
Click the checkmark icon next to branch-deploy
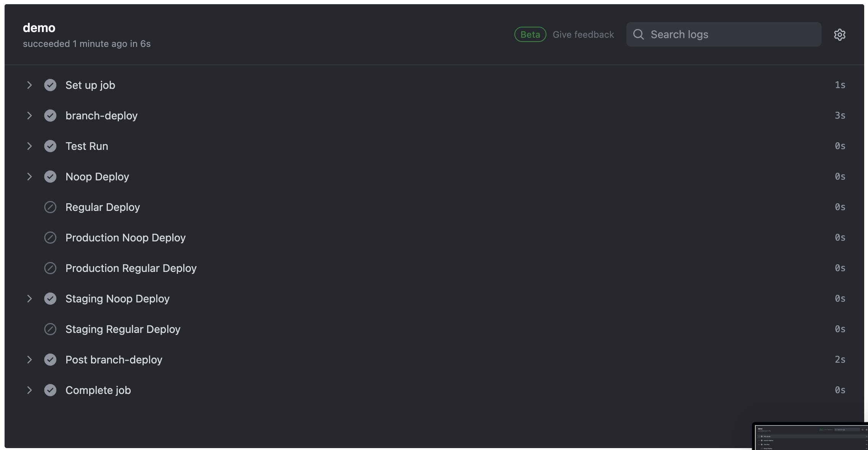click(x=50, y=115)
